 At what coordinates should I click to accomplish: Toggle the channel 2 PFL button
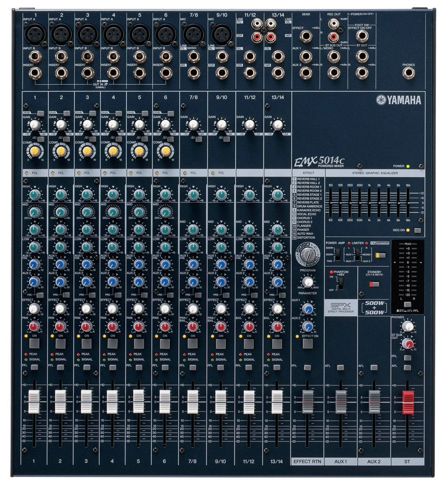click(60, 367)
